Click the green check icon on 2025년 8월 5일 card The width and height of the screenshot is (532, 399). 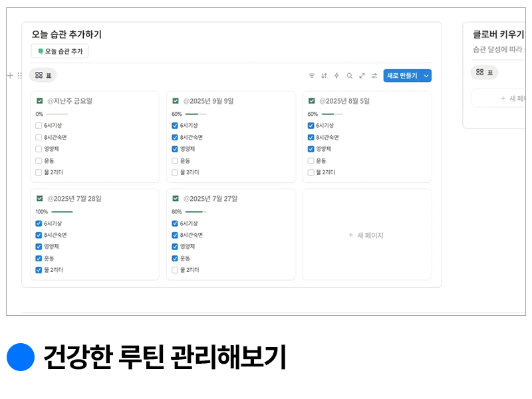point(311,101)
